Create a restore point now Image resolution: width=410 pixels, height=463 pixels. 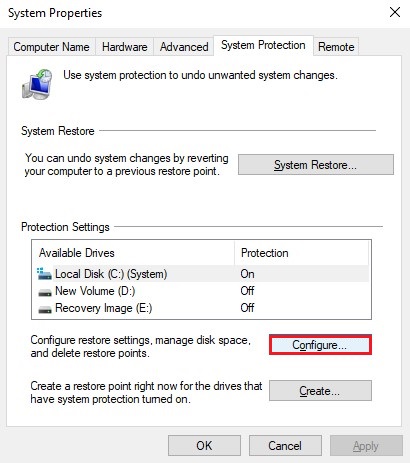coord(320,391)
